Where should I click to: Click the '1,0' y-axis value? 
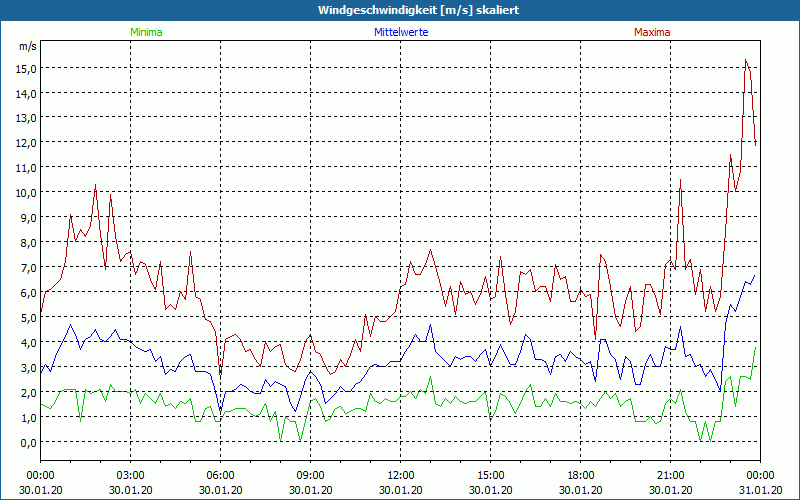point(28,418)
